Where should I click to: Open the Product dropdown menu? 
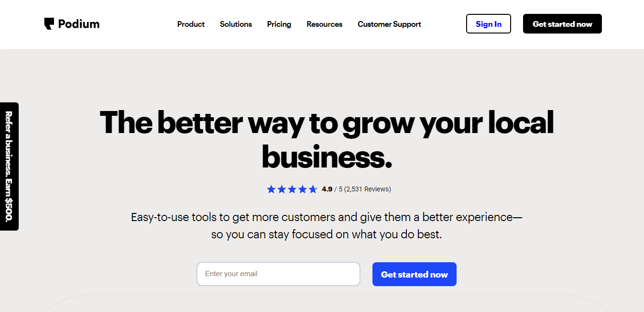[x=191, y=24]
